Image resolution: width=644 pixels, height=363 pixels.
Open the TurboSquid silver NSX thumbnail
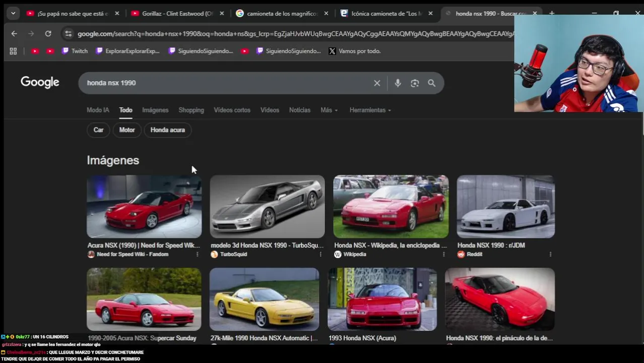click(267, 206)
